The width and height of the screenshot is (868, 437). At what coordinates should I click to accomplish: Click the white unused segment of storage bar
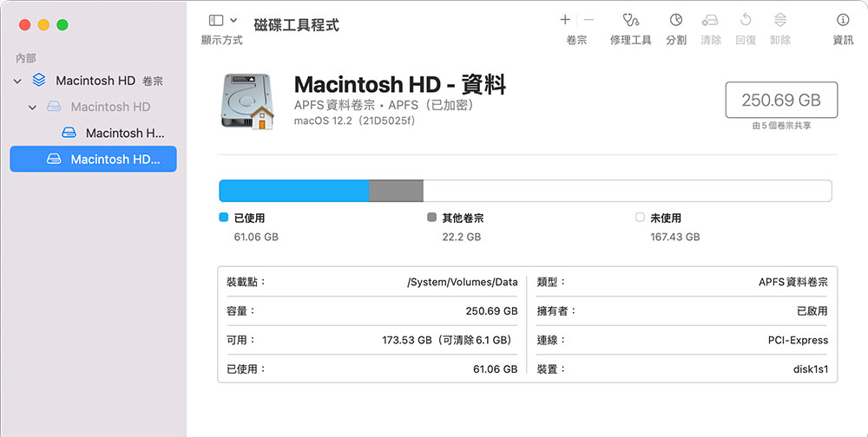[x=628, y=191]
